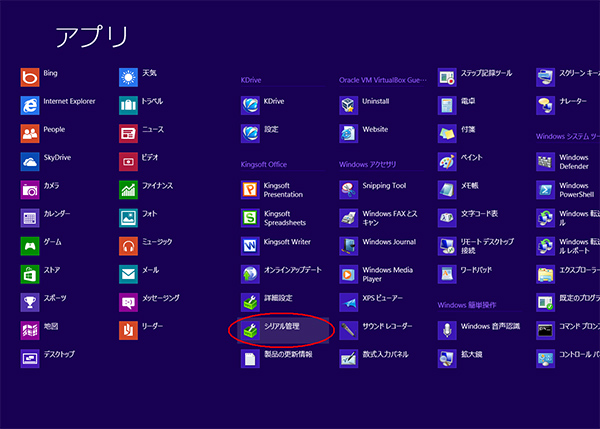This screenshot has width=600, height=429.
Task: Open the ファイナンス finance app
Action: tap(129, 190)
